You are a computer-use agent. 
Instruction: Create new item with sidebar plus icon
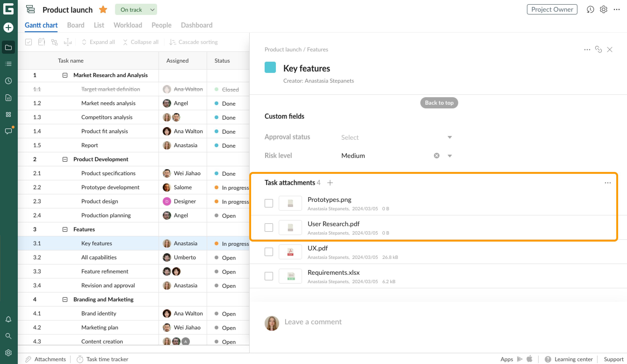tap(8, 28)
